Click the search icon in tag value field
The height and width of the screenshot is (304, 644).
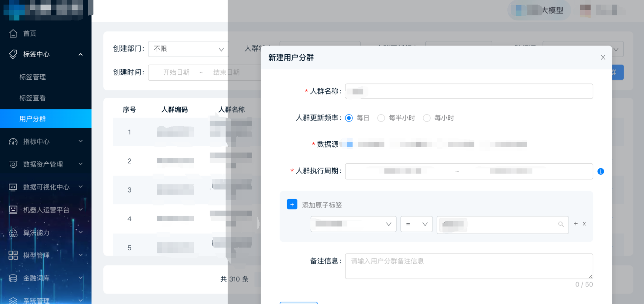(561, 224)
